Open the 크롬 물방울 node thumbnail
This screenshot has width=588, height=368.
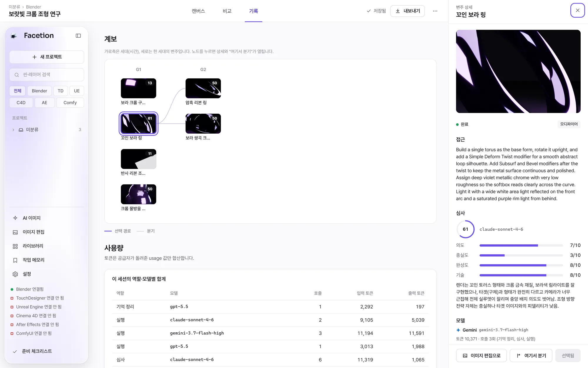pyautogui.click(x=138, y=194)
